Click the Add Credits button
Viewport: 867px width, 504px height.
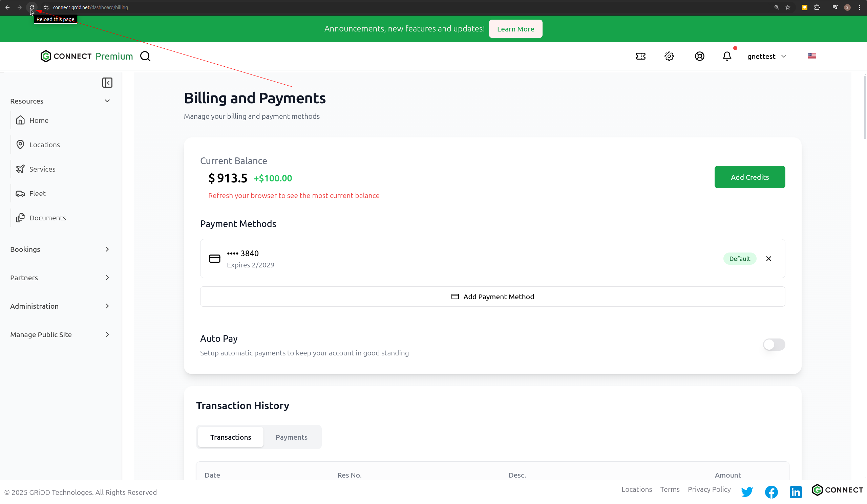coord(749,177)
